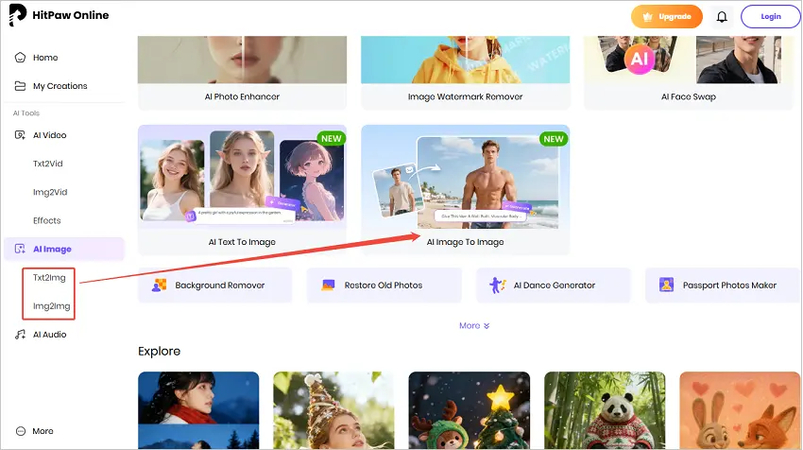Click the Home icon in sidebar

coord(20,58)
